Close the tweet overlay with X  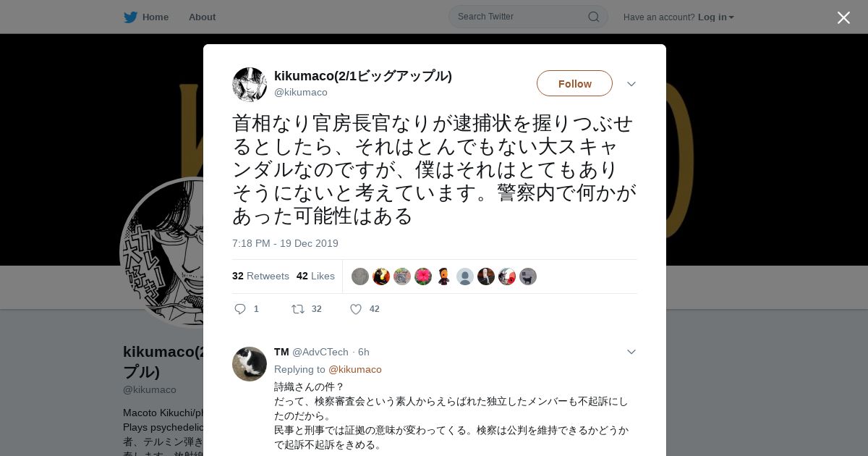(843, 17)
